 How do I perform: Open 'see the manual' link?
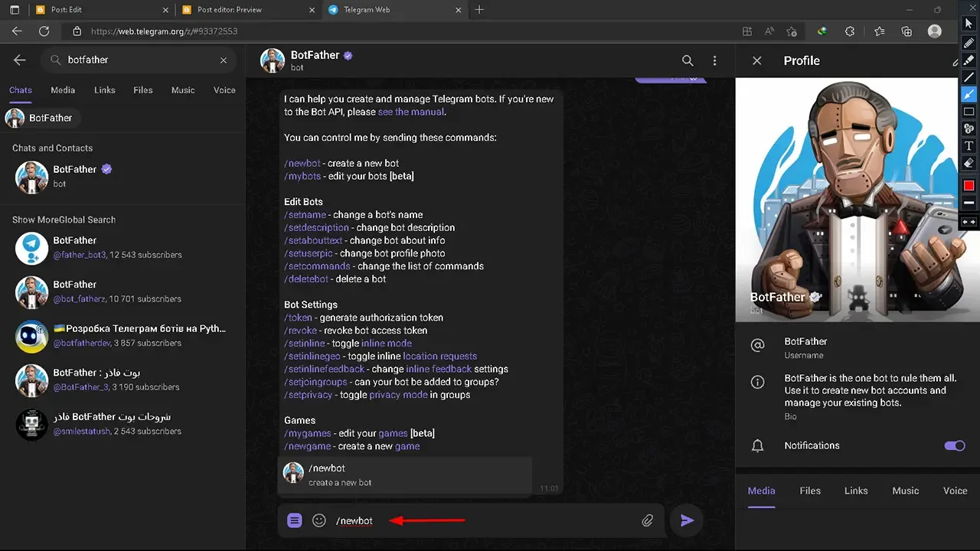(411, 112)
